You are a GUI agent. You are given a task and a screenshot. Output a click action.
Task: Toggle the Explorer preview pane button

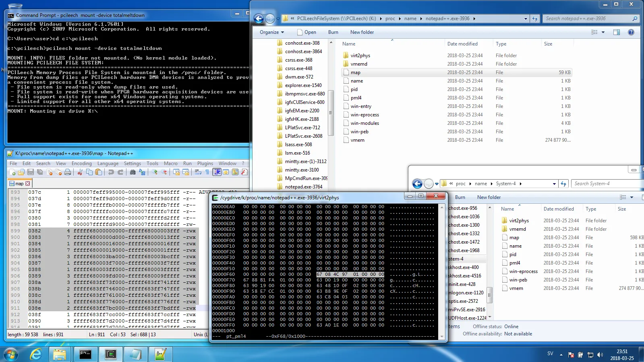coord(616,32)
